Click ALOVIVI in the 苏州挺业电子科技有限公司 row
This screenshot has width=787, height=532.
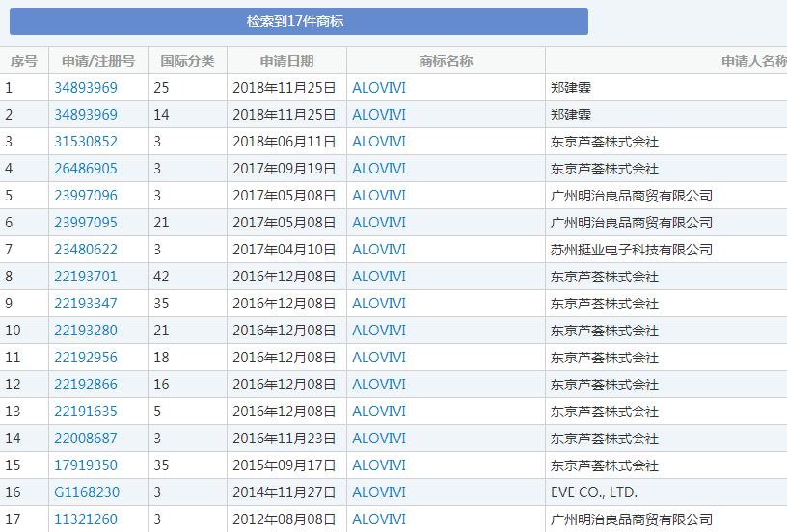(379, 250)
